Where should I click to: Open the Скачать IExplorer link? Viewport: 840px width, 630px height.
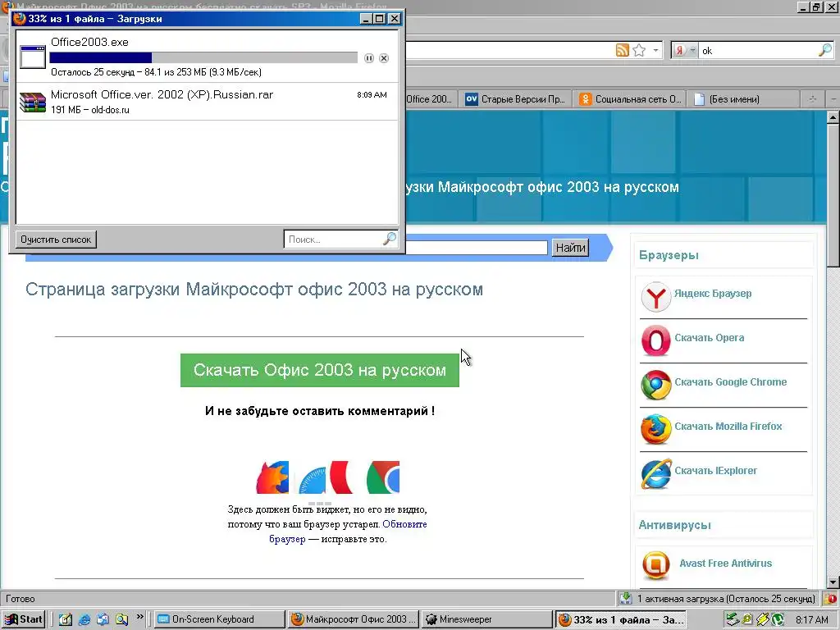click(x=715, y=471)
